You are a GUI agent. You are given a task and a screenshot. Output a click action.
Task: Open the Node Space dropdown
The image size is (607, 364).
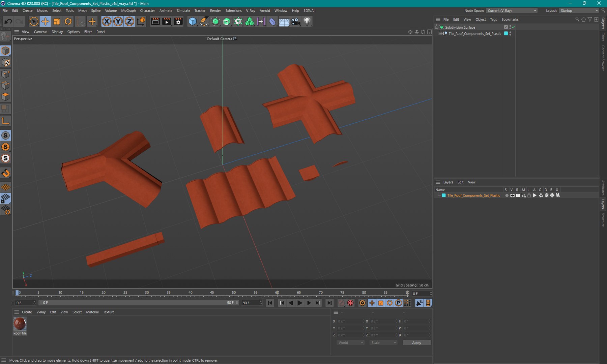click(x=512, y=10)
